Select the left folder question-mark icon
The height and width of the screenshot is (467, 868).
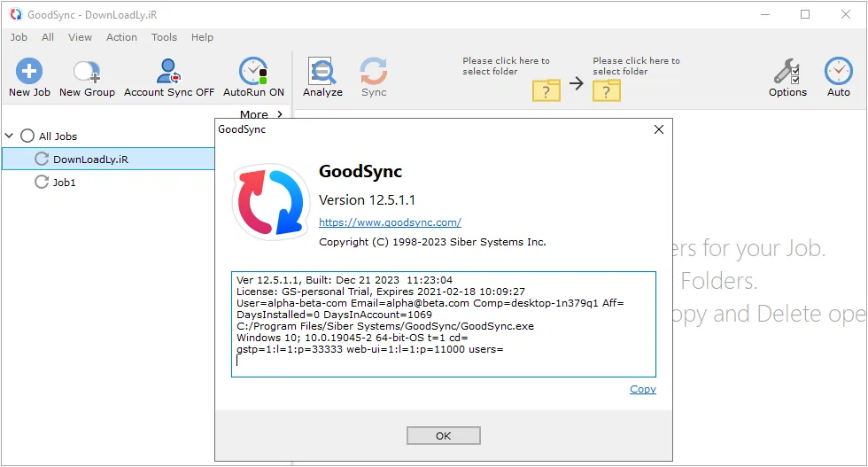tap(546, 90)
